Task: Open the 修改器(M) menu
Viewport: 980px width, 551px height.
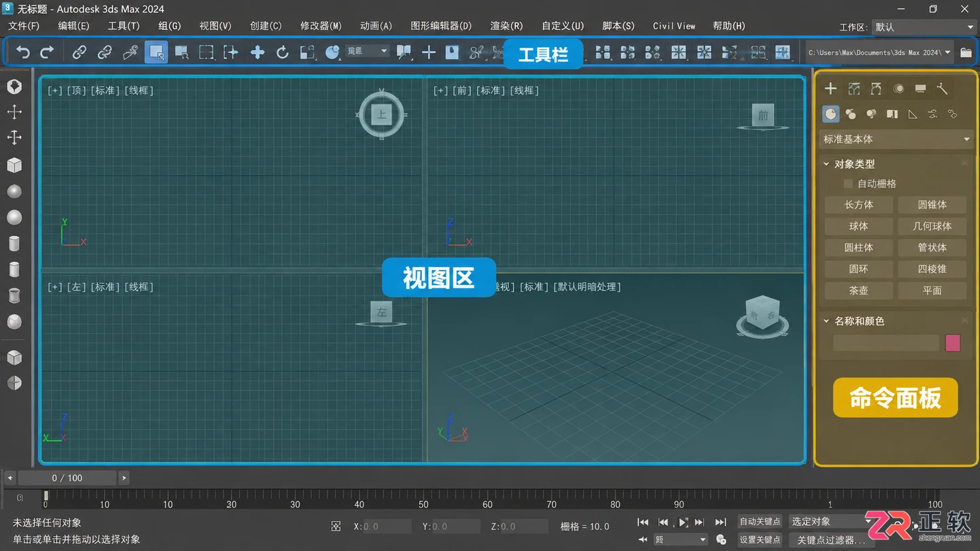Action: click(x=321, y=26)
